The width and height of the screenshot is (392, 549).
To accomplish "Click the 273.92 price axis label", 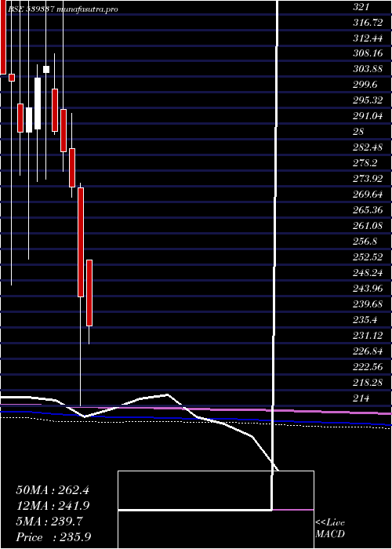I will click(x=368, y=179).
